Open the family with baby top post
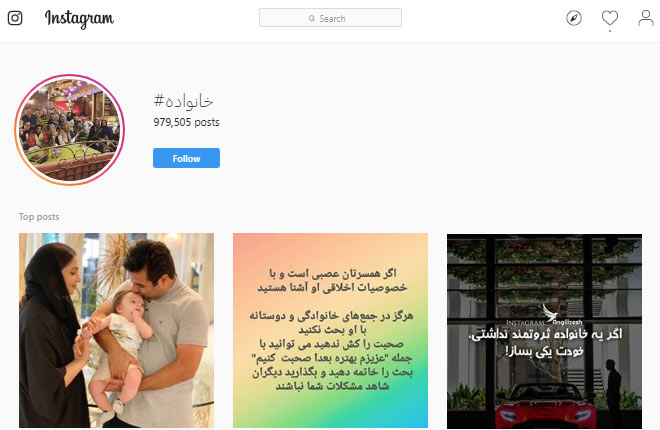660x430 pixels. (116, 331)
